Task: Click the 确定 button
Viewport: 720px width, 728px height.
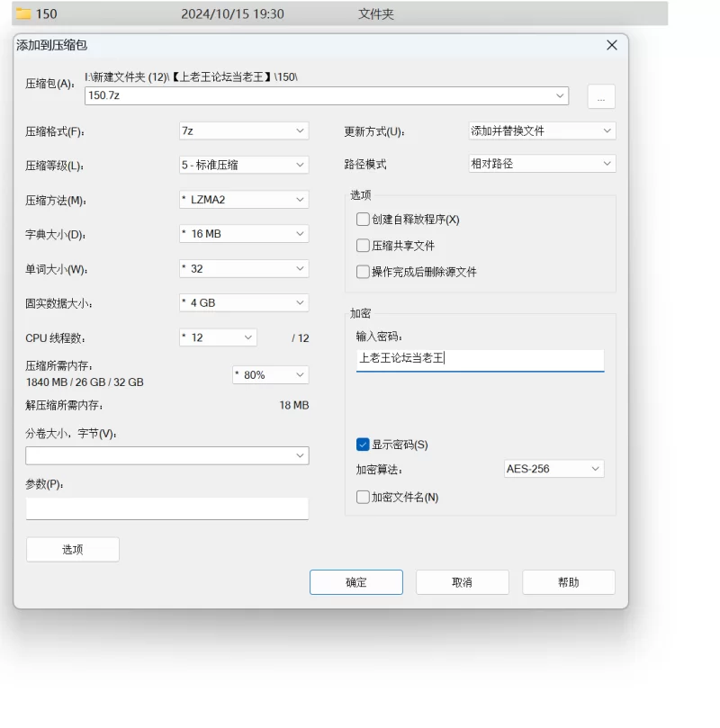Action: (356, 582)
